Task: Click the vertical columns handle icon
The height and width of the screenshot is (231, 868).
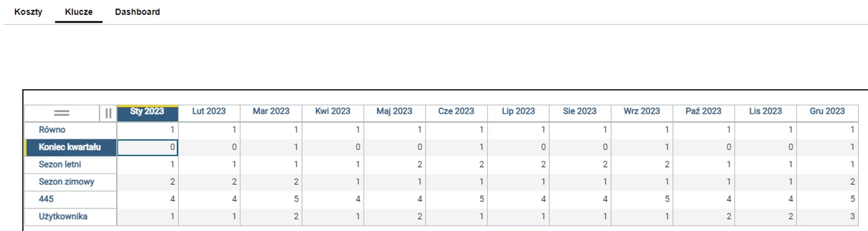Action: click(x=108, y=113)
